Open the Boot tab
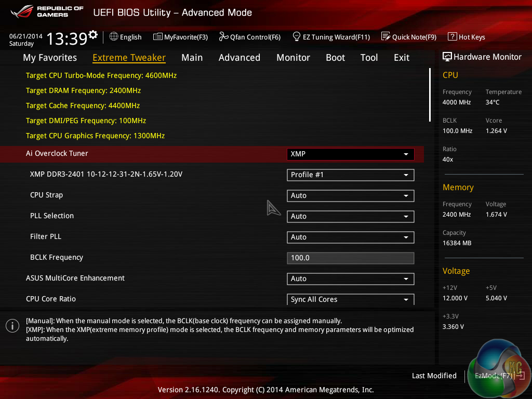Screen dimensions: 532x399 pos(335,58)
